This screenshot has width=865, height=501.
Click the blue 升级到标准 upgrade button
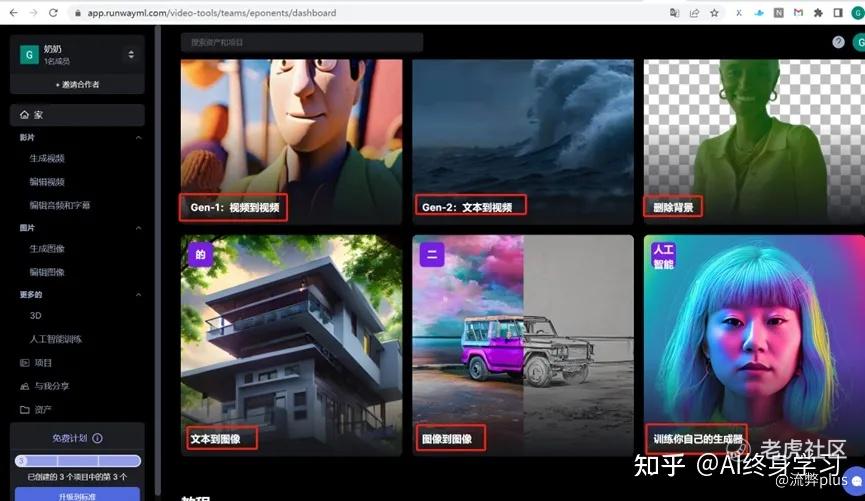coord(77,494)
